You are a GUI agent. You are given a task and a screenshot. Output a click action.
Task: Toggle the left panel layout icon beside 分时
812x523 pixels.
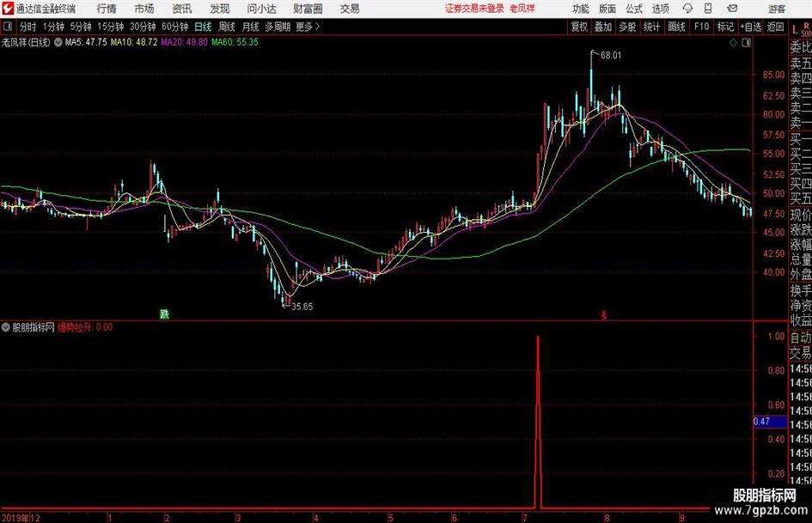click(7, 27)
